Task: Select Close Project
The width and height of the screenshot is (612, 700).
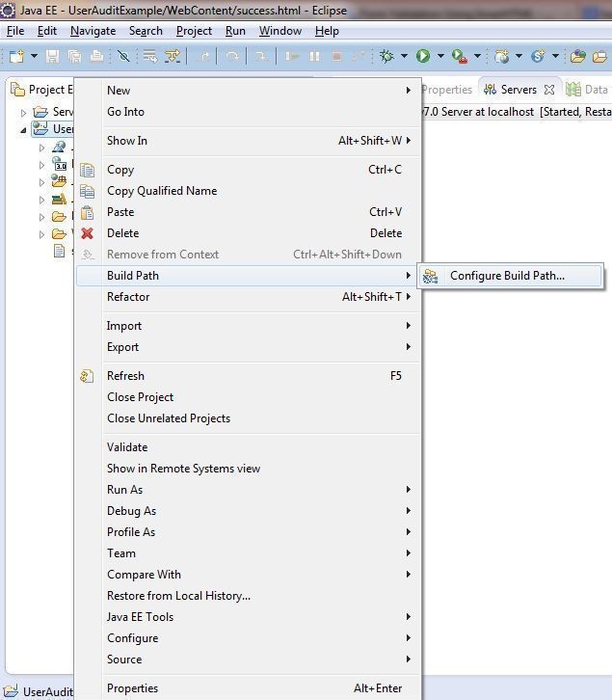Action: [248, 397]
